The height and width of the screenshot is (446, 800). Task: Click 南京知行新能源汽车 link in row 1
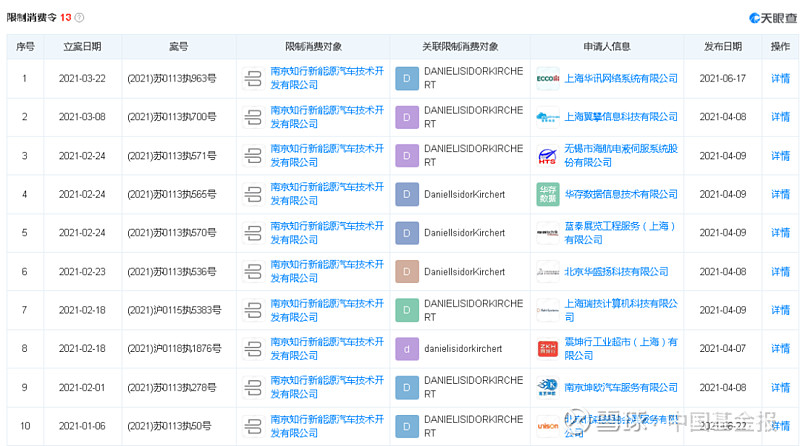point(327,78)
